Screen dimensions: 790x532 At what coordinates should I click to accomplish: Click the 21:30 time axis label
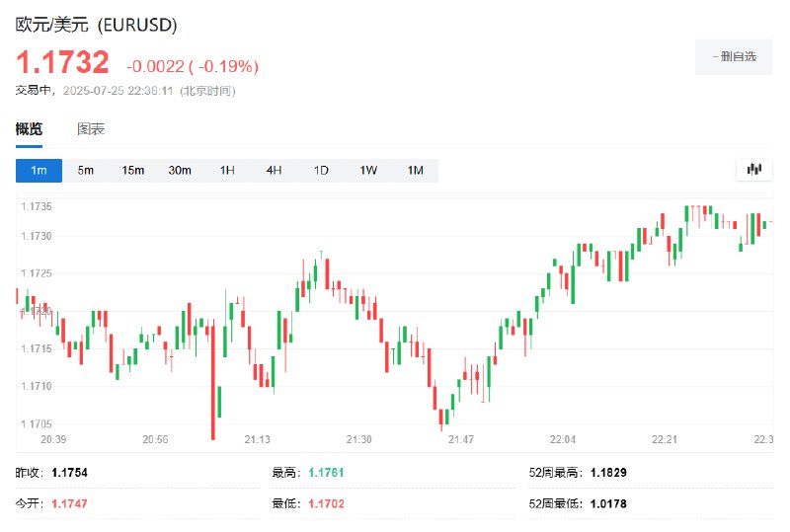pyautogui.click(x=359, y=439)
